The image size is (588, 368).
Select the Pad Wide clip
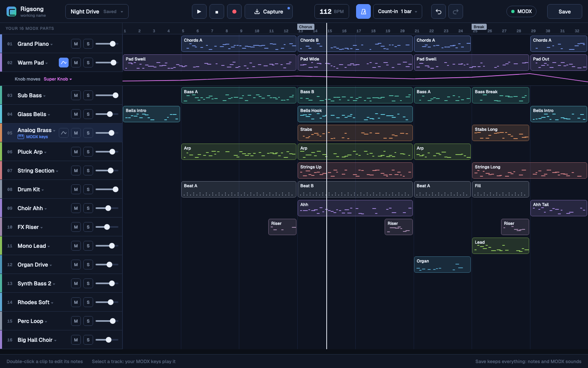(x=355, y=63)
